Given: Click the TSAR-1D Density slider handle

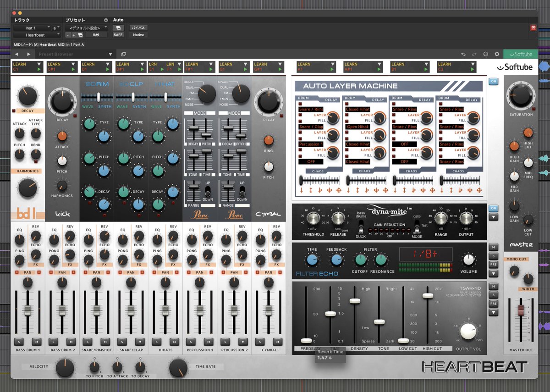Looking at the screenshot, I should [x=355, y=301].
